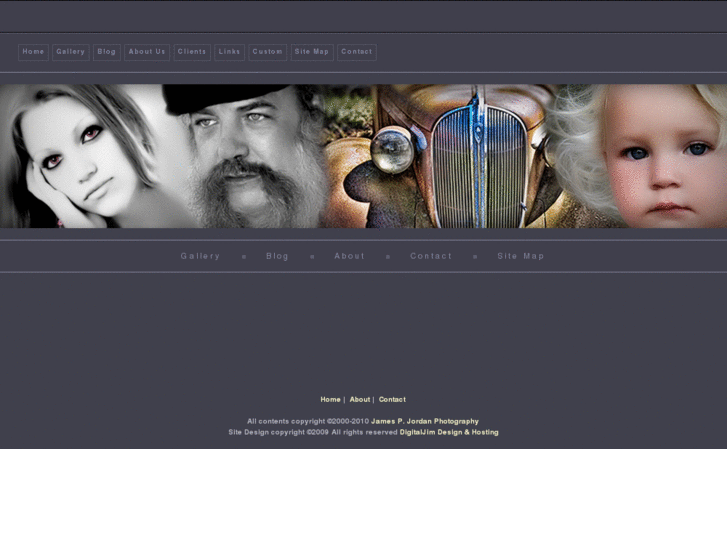
Task: Open the Custom navigation button
Action: (x=268, y=52)
